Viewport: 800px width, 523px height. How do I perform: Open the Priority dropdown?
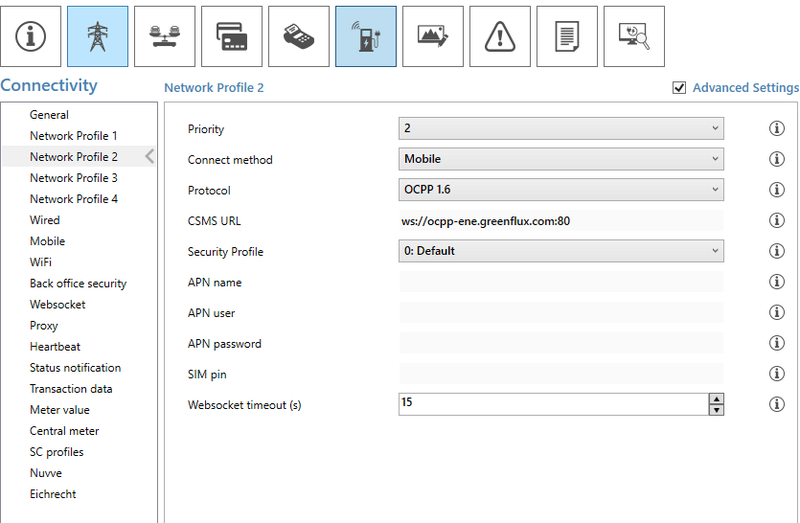point(560,129)
